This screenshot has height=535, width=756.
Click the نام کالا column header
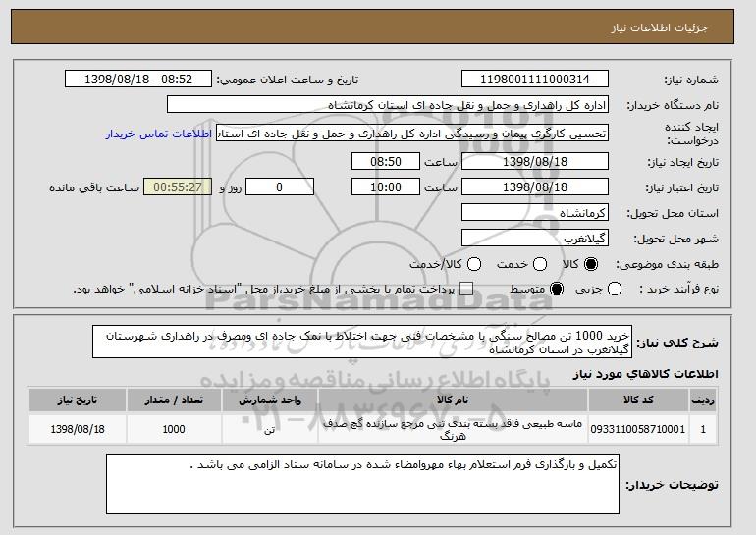[x=453, y=401]
